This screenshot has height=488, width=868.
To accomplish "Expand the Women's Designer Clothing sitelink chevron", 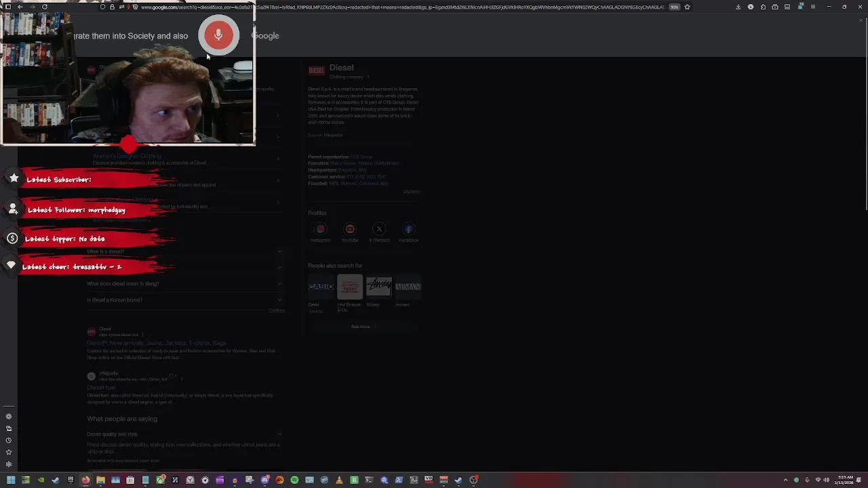I will pyautogui.click(x=279, y=159).
